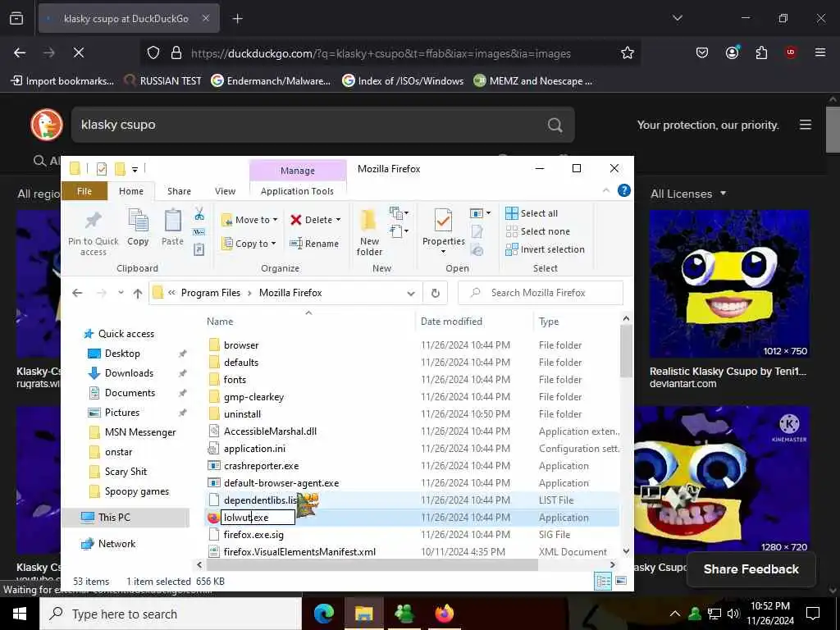Switch to details view layout icon

603,582
